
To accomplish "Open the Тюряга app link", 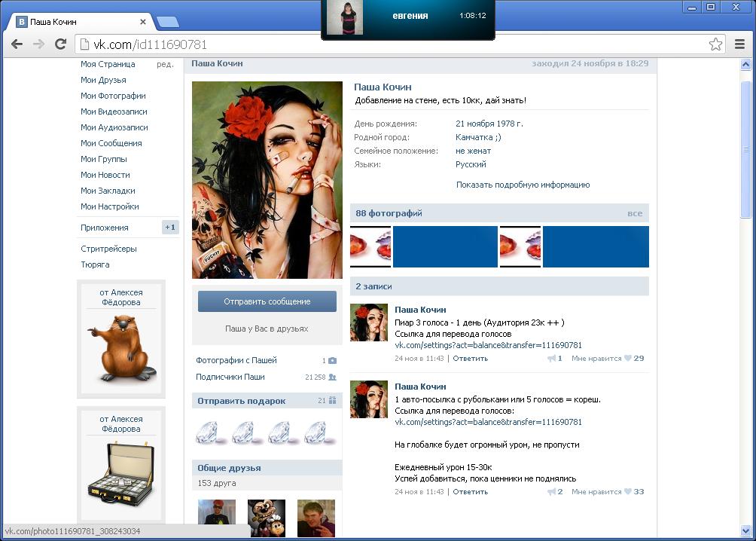I will 95,264.
